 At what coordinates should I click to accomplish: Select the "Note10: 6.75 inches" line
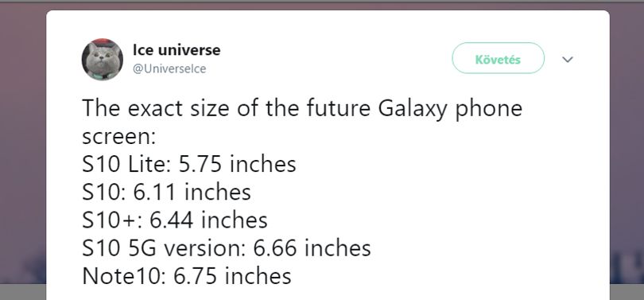187,276
